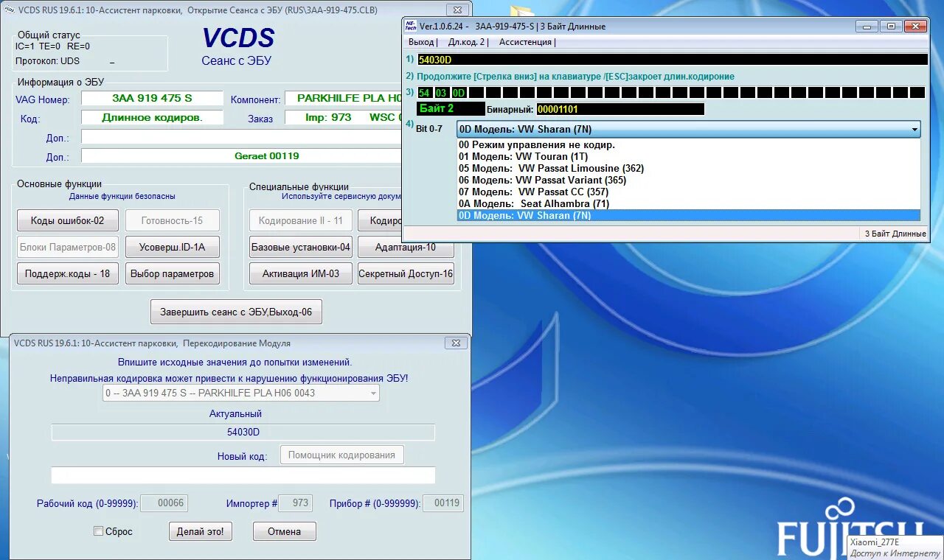
Task: Open Базовые установки-04
Action: tap(301, 247)
